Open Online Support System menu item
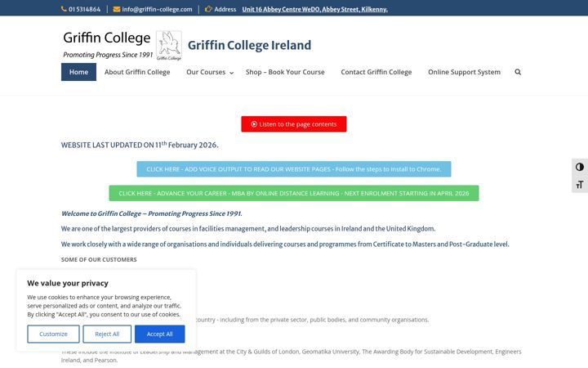 point(464,72)
